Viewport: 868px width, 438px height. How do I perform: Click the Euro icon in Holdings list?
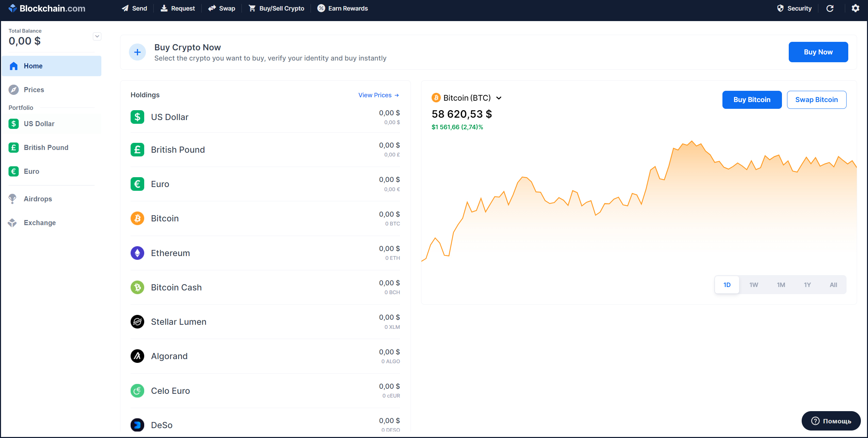click(x=137, y=184)
